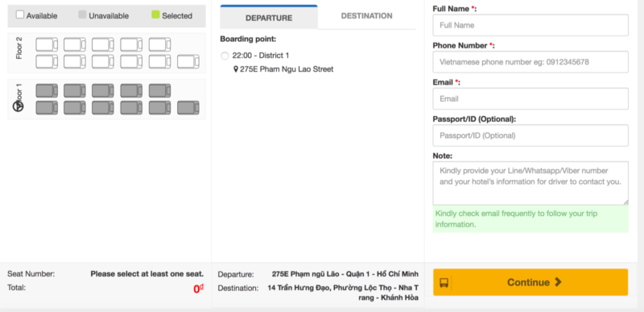Click first unavailable seat in Floor 1 upper row

[x=47, y=90]
